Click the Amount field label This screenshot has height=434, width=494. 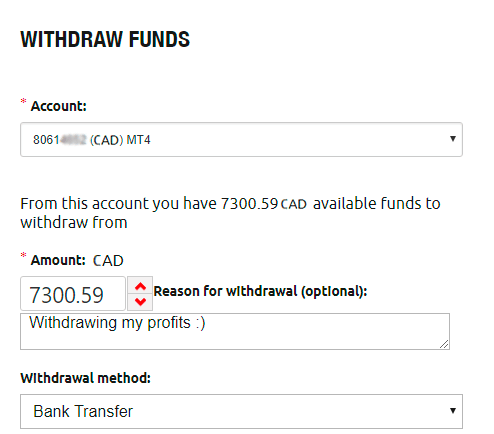[58, 260]
